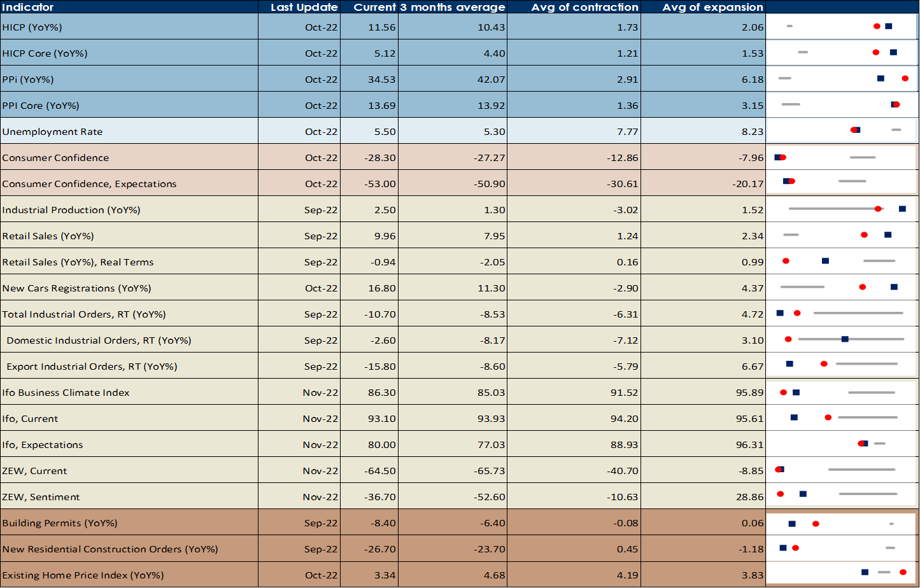Click the 3 months average value -52.60
Viewport: 920px width, 588px height.
pyautogui.click(x=489, y=497)
